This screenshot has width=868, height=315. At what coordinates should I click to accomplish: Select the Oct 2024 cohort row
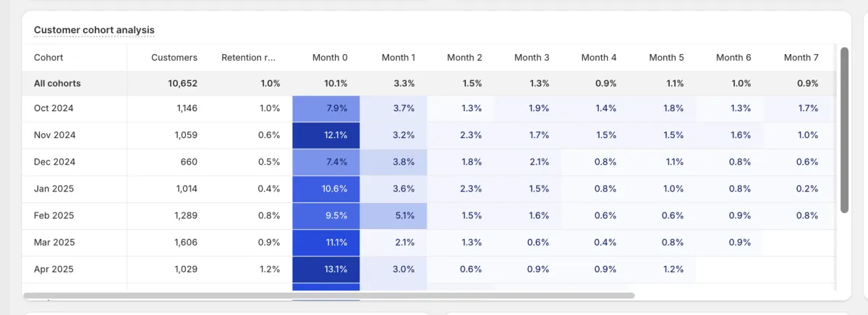54,108
